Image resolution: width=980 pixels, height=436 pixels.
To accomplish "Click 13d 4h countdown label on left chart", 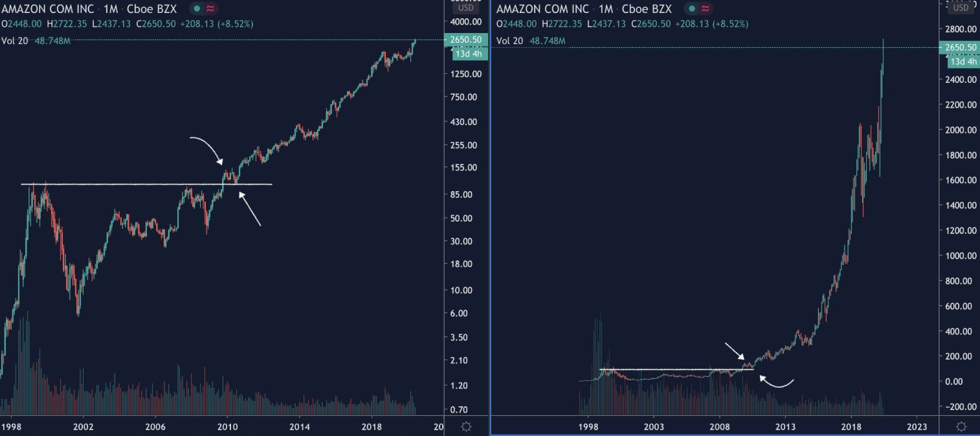I will [468, 54].
